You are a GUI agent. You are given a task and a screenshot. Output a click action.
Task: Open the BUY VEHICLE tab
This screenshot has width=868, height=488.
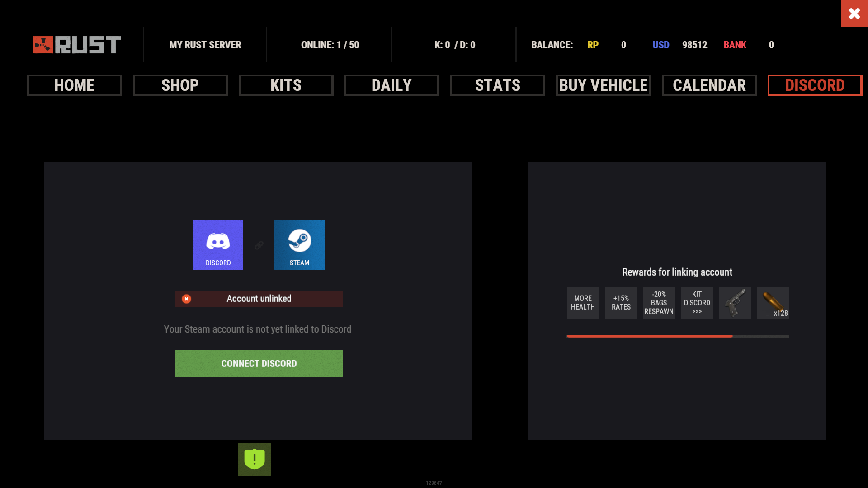coord(603,85)
